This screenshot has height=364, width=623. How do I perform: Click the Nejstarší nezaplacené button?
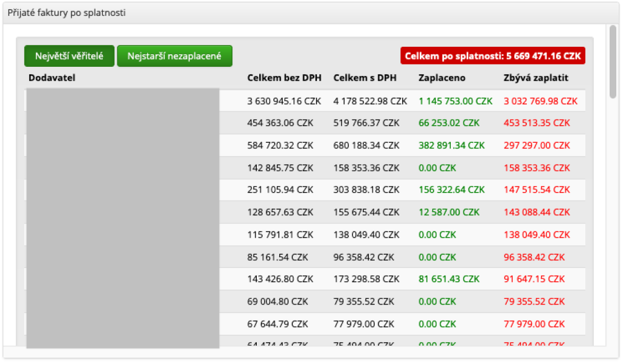(x=175, y=57)
